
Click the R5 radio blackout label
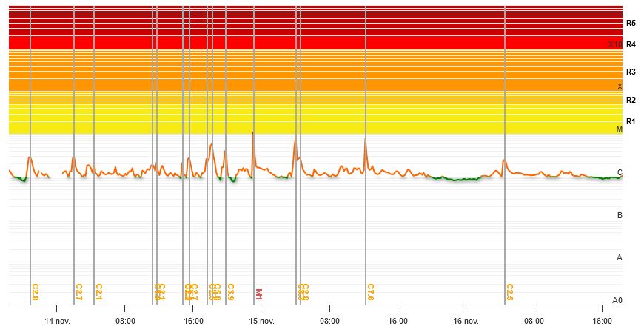(631, 24)
